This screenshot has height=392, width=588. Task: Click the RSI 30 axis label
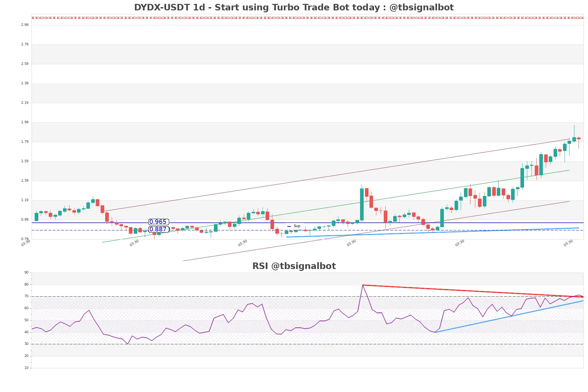(26, 344)
